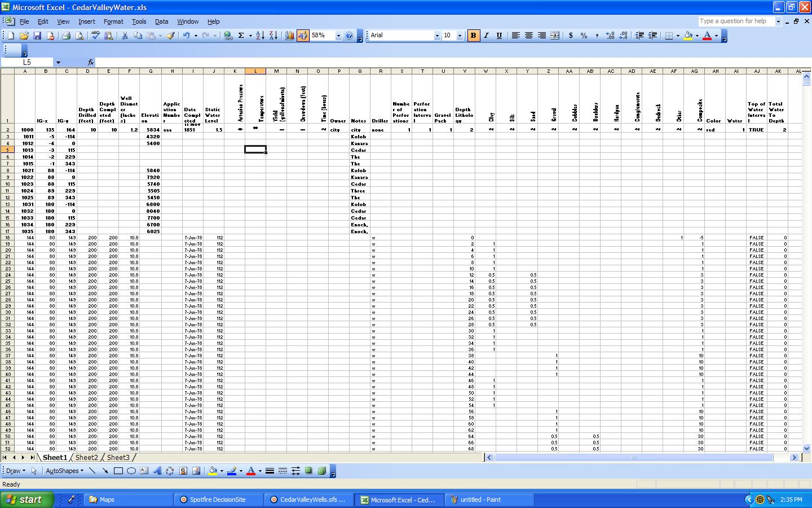Screen dimensions: 812x508
Task: Sort ascending A to Z
Action: pyautogui.click(x=260, y=36)
